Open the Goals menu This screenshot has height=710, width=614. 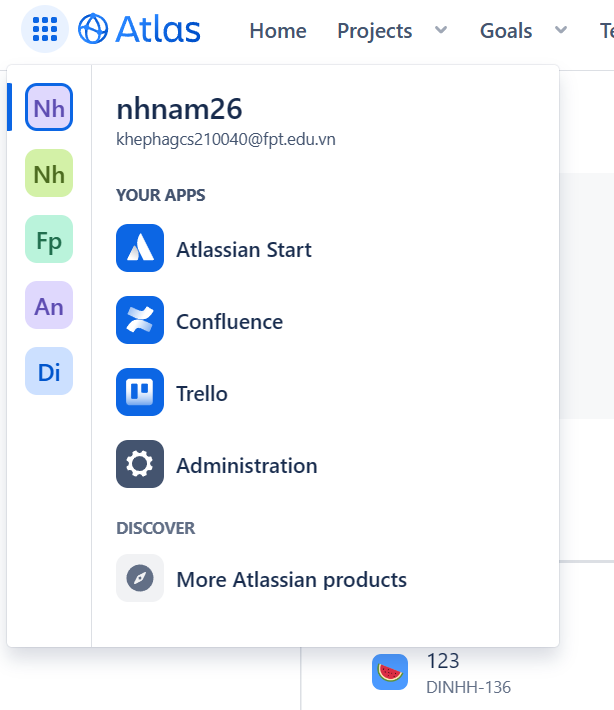[x=506, y=31]
